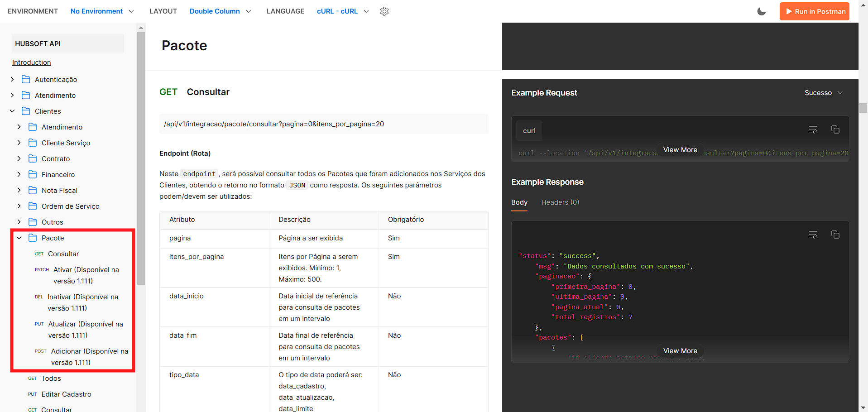Open GET Consultar under Pacote
The width and height of the screenshot is (868, 412).
point(57,254)
